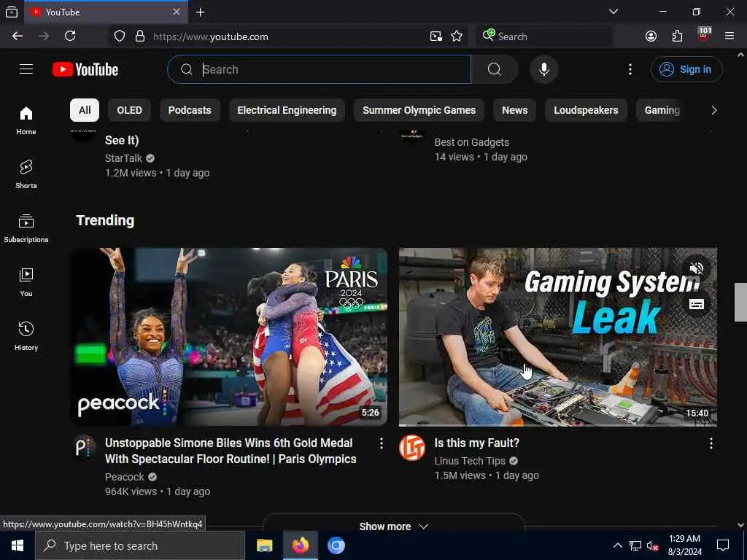The height and width of the screenshot is (560, 747).
Task: Expand the list all tabs dropdown
Action: click(613, 12)
